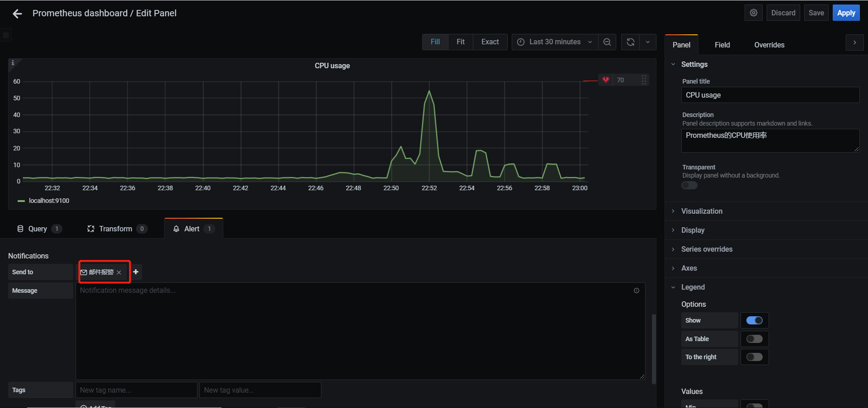Click the New tag value field

point(260,390)
